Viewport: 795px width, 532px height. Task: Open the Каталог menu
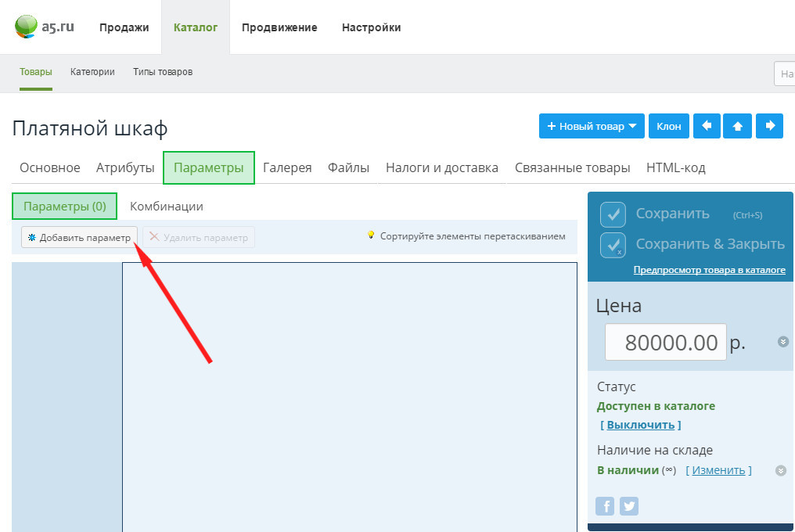[196, 27]
